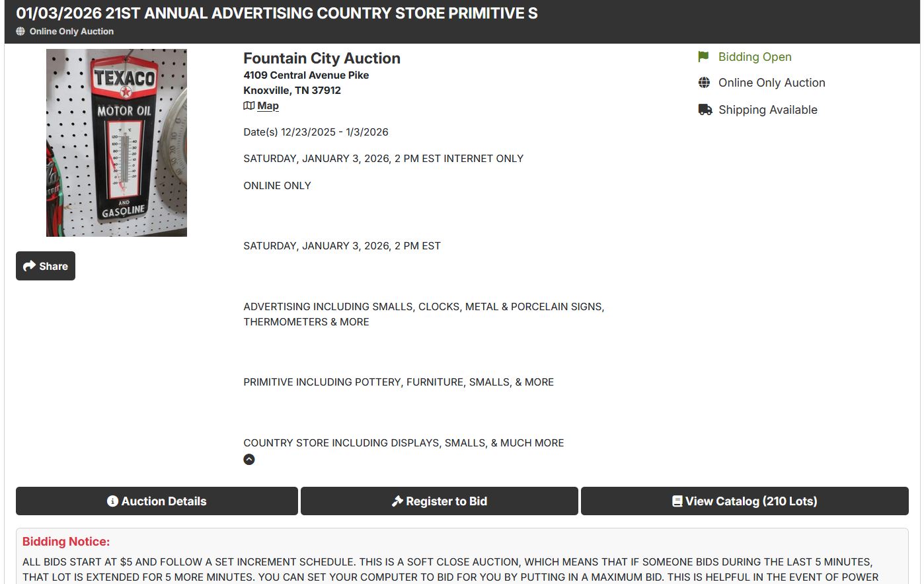Click the Online Only Auction label under the title
924x584 pixels.
point(71,31)
